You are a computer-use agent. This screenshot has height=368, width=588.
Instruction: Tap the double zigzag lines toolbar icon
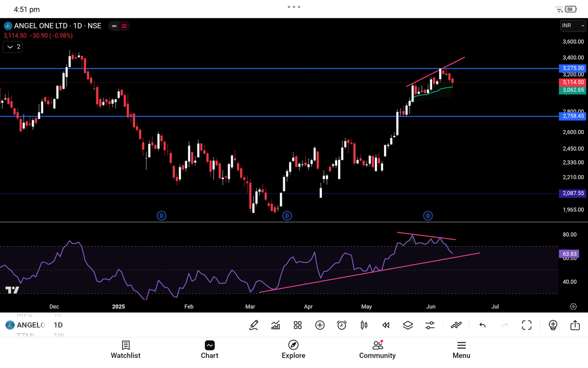tap(456, 325)
